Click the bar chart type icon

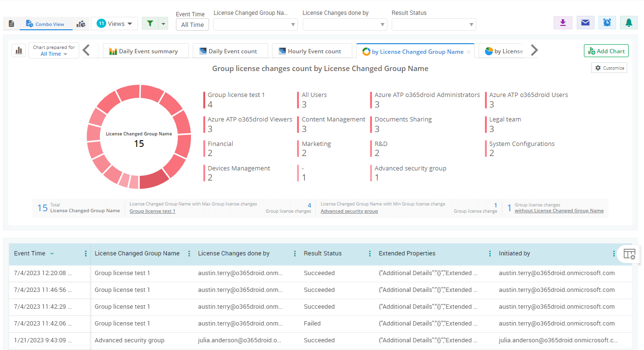[x=19, y=50]
